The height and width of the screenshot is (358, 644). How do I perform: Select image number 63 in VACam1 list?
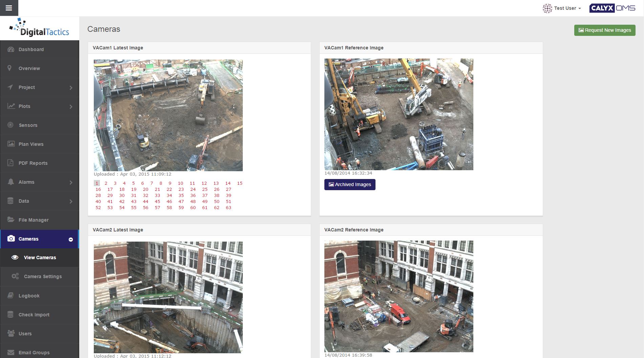tap(229, 207)
